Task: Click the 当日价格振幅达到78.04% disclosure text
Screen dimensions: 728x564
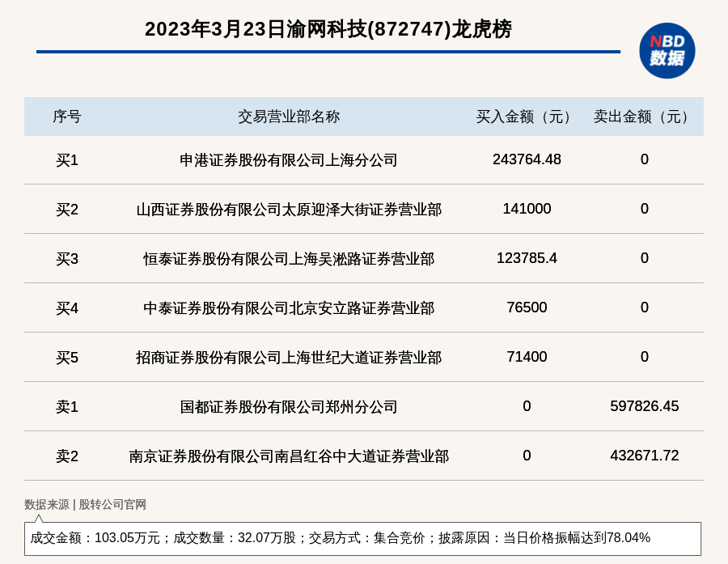Action: pos(577,538)
